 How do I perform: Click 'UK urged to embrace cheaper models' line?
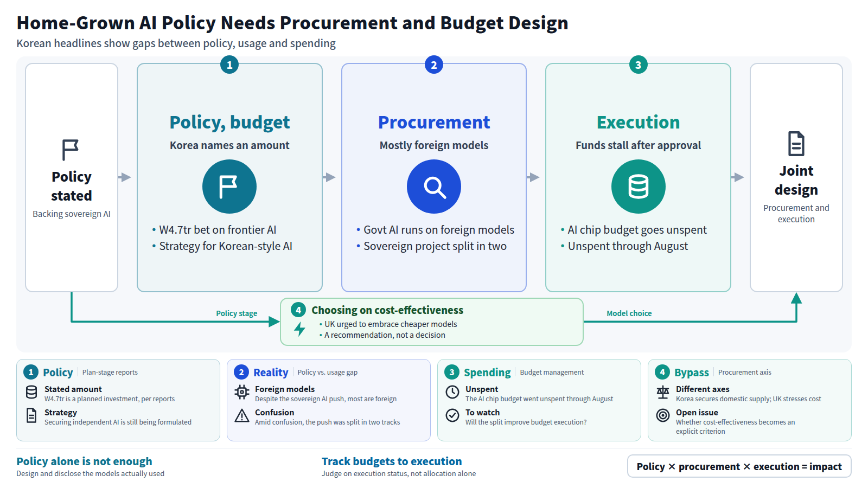click(x=391, y=324)
